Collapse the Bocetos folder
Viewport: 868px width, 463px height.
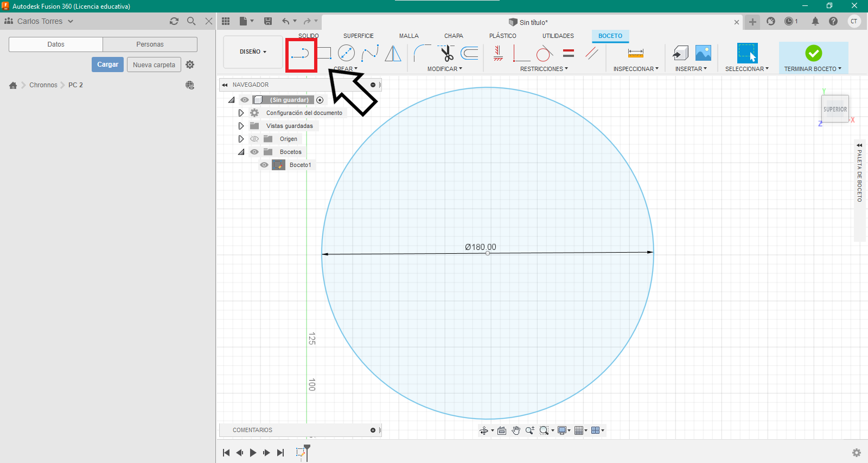(241, 152)
